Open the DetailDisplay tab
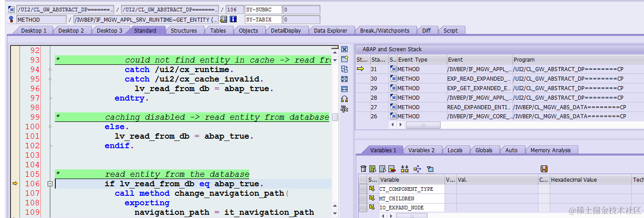Screen dimensions: 644x218 [x=286, y=30]
